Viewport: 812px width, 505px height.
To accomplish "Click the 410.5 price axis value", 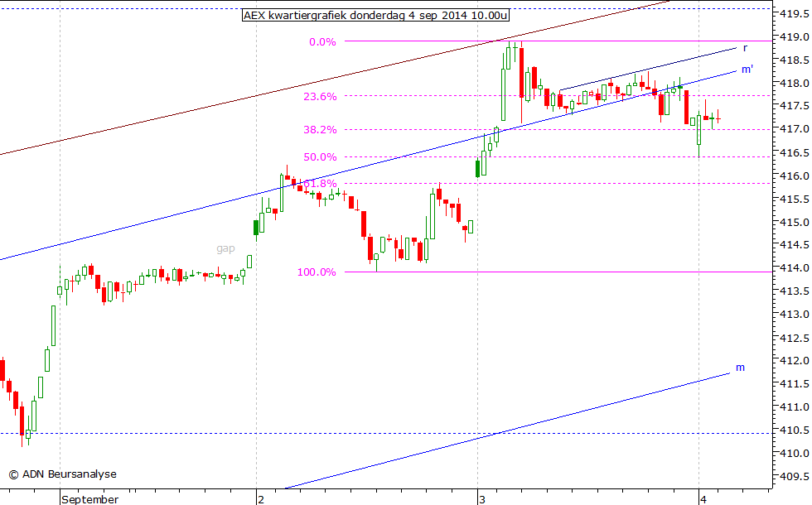I will pyautogui.click(x=794, y=430).
